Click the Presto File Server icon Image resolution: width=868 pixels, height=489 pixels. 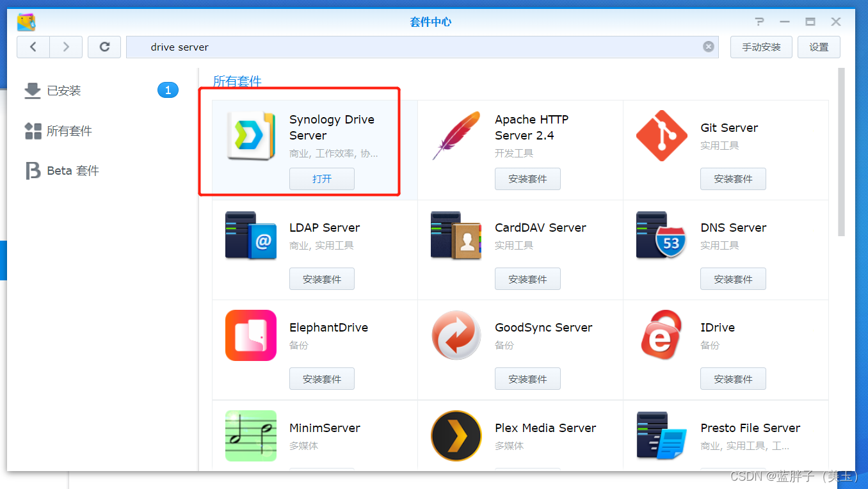662,436
